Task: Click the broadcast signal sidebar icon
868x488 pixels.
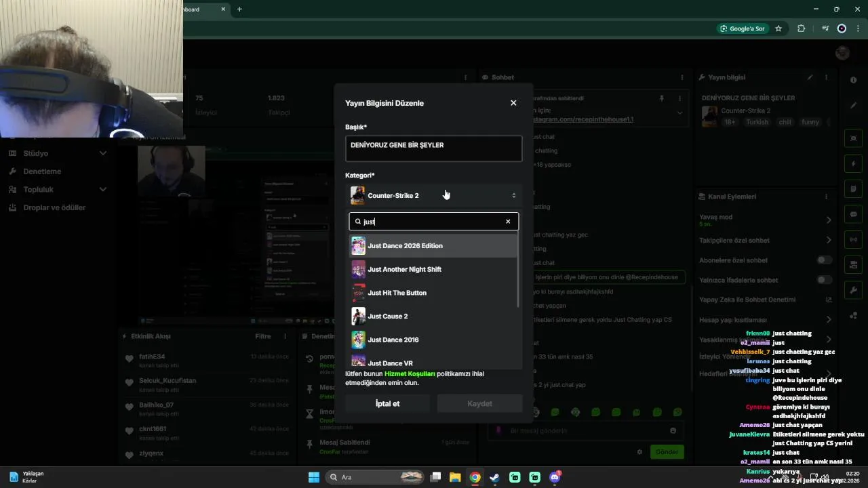Action: (x=853, y=239)
